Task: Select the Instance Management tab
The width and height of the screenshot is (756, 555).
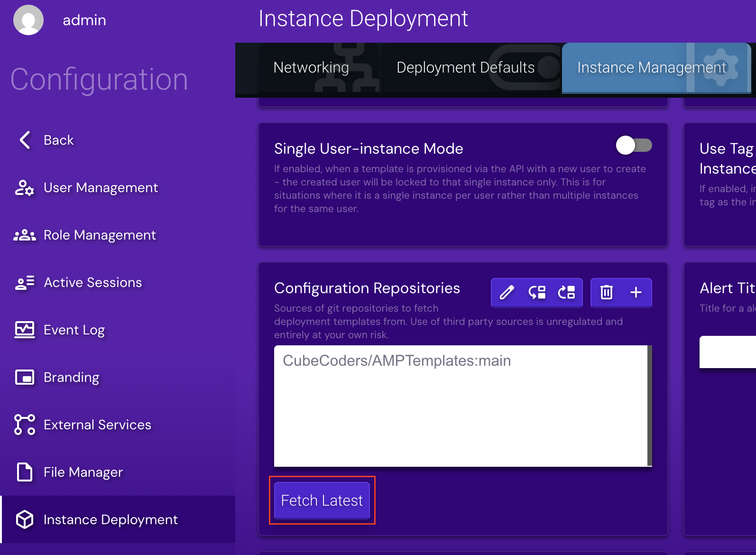Action: coord(651,68)
